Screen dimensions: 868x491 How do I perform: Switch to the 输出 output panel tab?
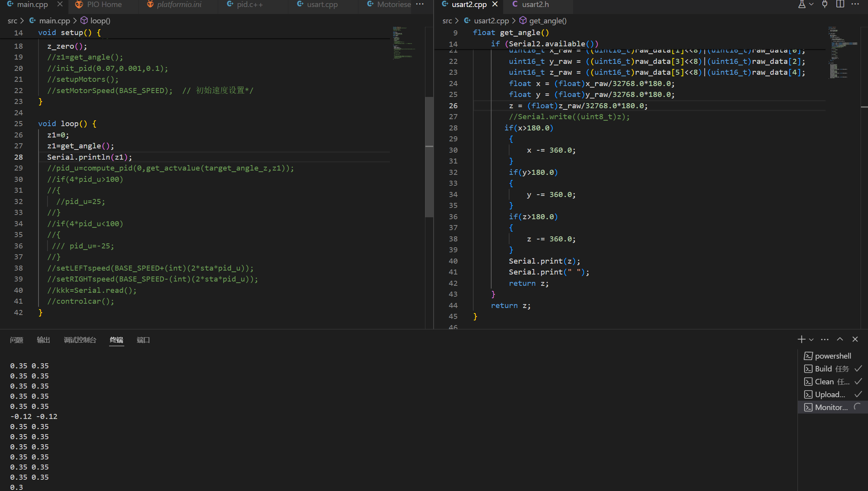(43, 340)
